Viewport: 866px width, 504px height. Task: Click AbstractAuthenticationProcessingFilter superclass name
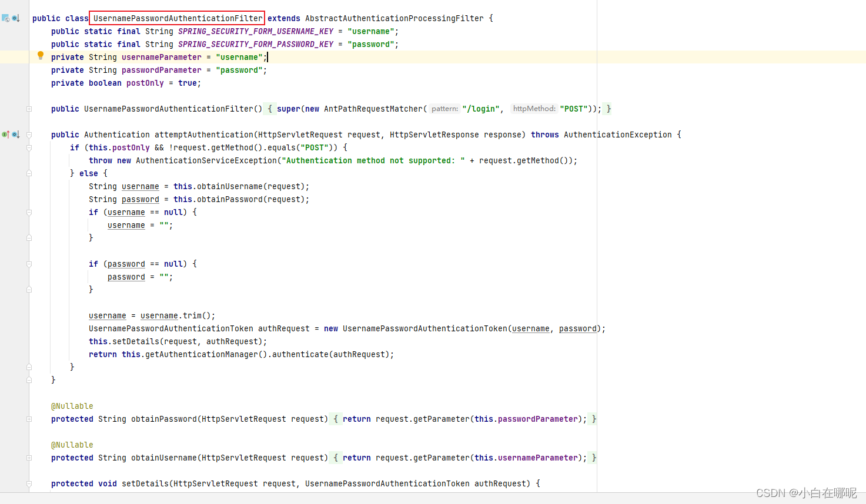(394, 18)
